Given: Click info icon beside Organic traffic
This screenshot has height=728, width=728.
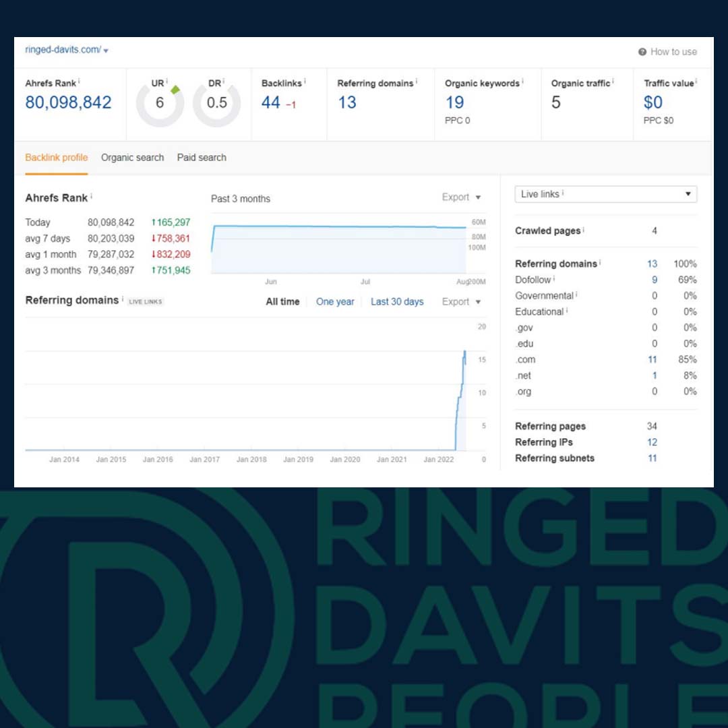Looking at the screenshot, I should [613, 82].
